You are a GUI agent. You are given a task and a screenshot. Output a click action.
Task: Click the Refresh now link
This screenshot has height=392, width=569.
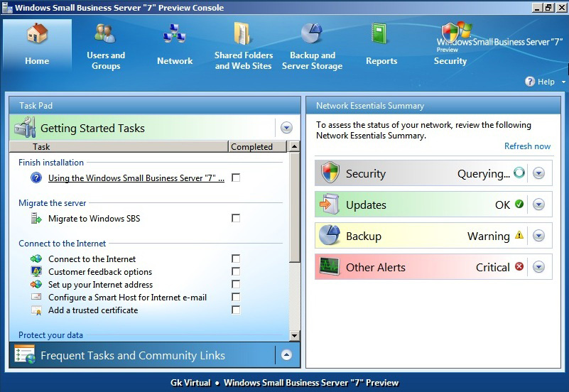coord(527,146)
